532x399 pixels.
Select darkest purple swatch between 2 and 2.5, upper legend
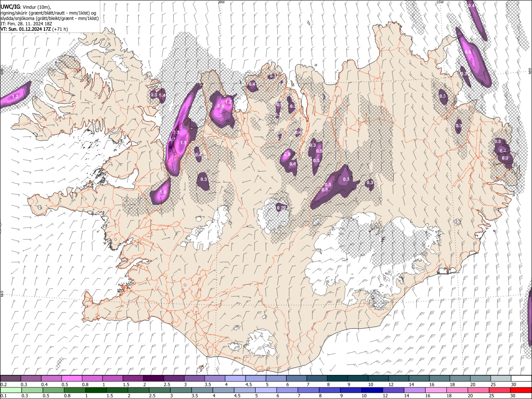click(x=153, y=379)
